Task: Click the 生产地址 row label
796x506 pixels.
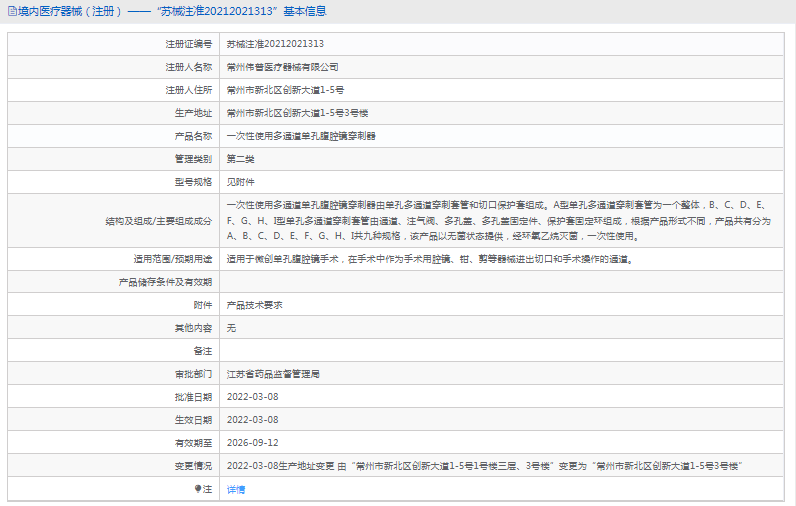Action: pos(193,113)
